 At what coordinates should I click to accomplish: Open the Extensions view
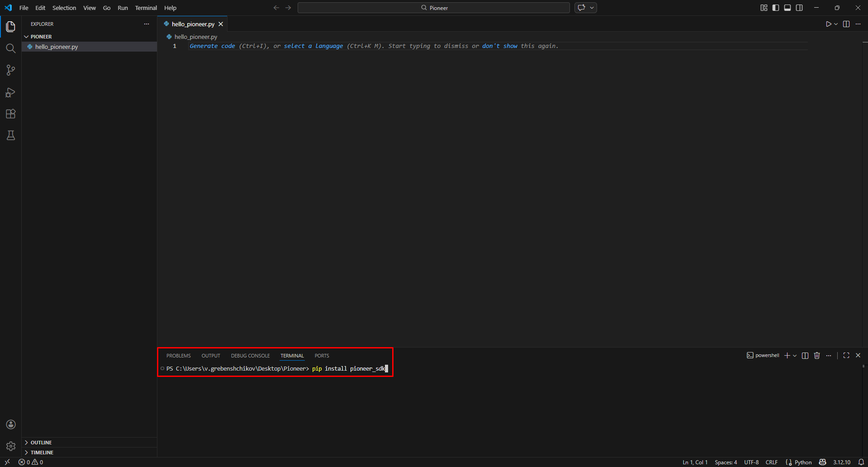click(11, 114)
